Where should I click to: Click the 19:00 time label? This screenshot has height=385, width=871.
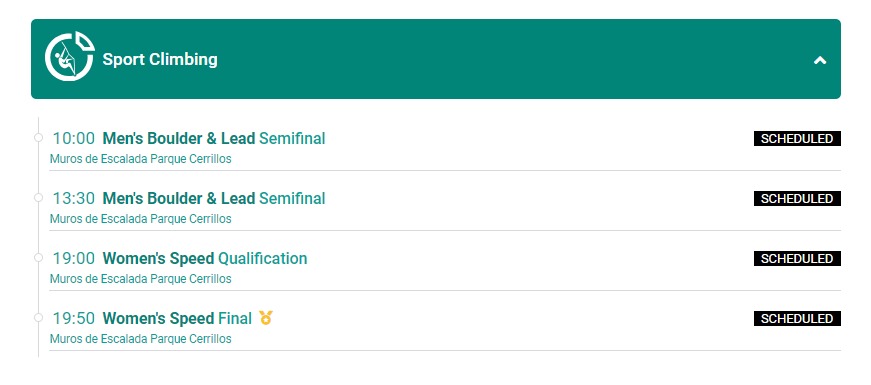pos(74,258)
